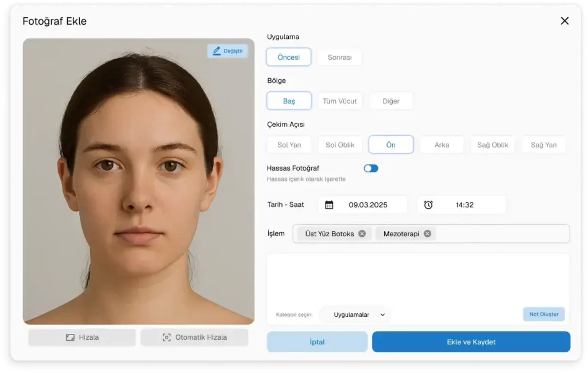
Task: Click the clock icon beside the time
Action: point(428,205)
